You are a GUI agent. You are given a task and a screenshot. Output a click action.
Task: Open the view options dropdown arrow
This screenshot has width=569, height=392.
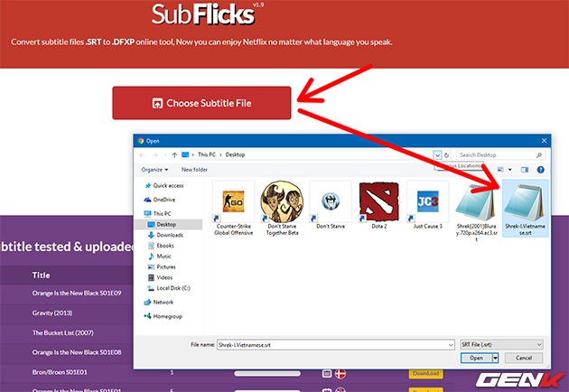[x=510, y=170]
